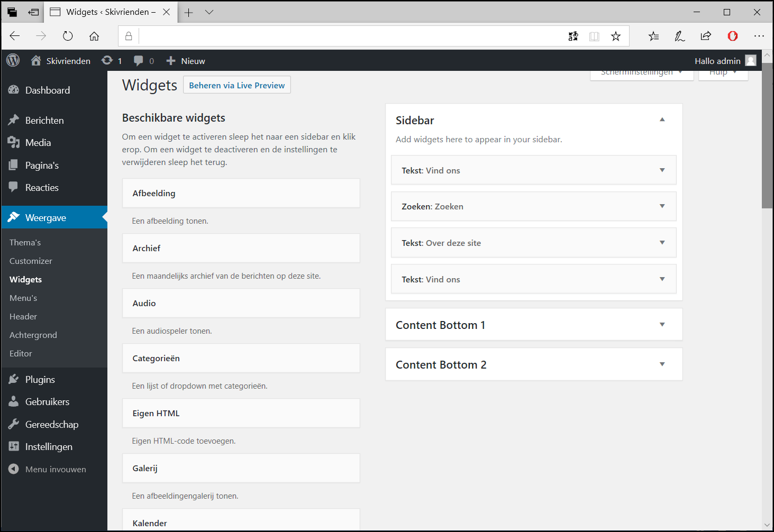Click the add notes pen icon

[680, 36]
